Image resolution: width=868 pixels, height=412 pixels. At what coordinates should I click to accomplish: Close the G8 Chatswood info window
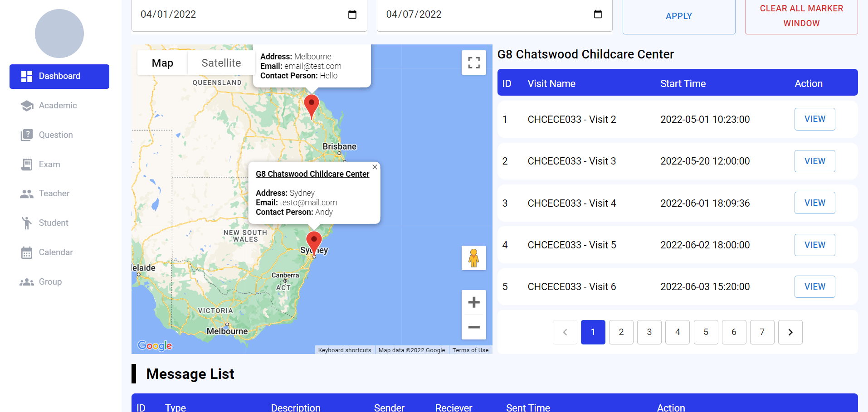tap(375, 167)
